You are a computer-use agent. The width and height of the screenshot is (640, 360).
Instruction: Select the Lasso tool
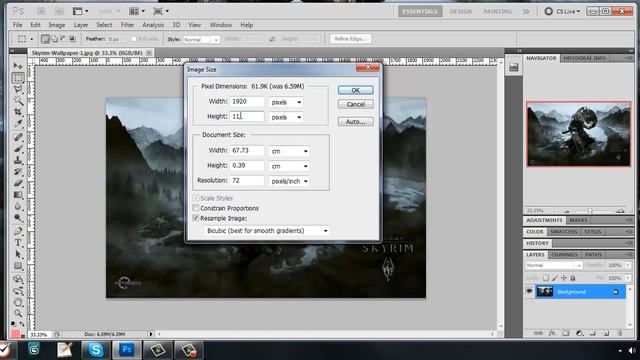(18, 89)
